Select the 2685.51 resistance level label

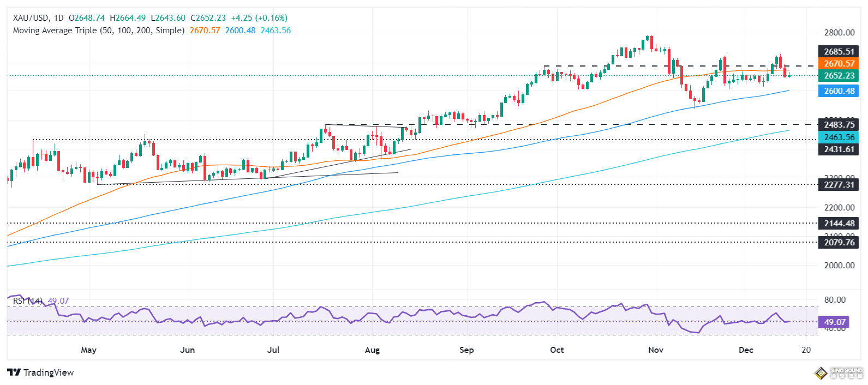[x=839, y=52]
